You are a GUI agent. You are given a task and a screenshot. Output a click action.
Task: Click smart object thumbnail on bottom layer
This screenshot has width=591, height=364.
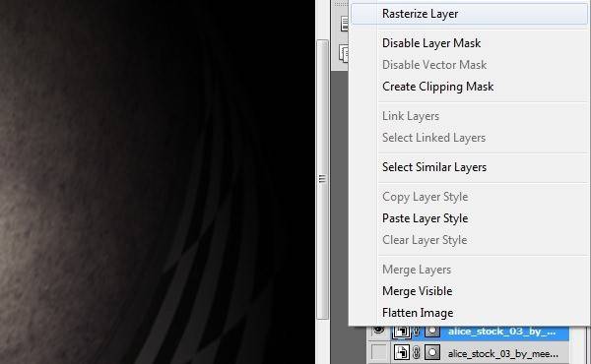tap(402, 353)
